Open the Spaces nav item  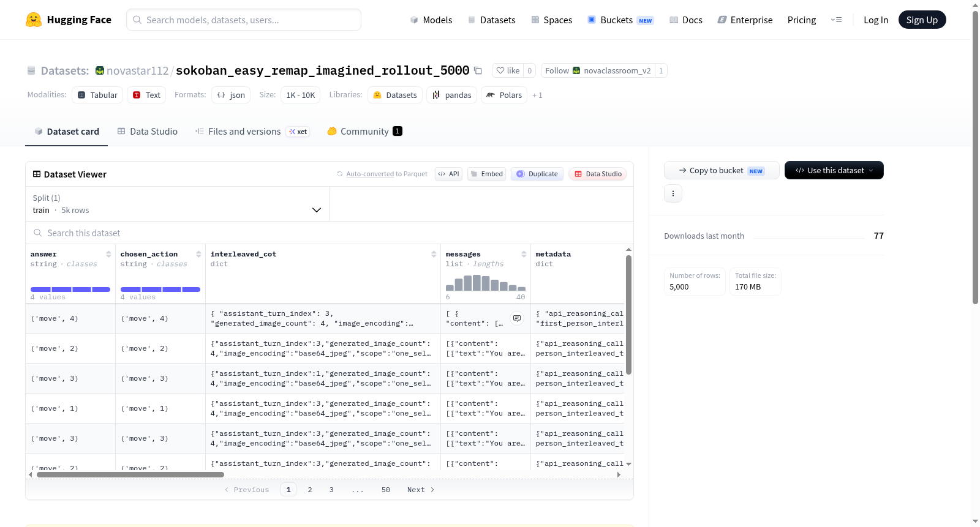[551, 20]
